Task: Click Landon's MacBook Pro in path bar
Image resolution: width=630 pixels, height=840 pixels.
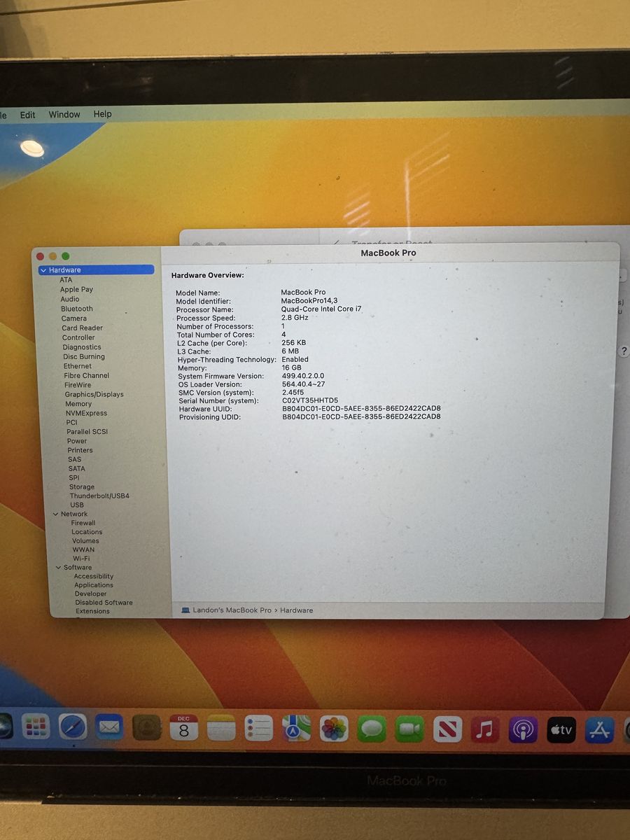Action: click(231, 610)
